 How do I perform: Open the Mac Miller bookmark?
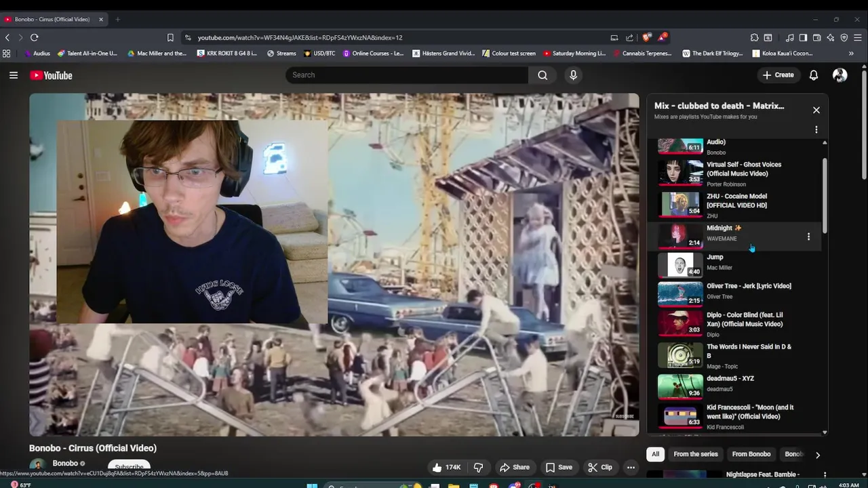[x=157, y=54]
